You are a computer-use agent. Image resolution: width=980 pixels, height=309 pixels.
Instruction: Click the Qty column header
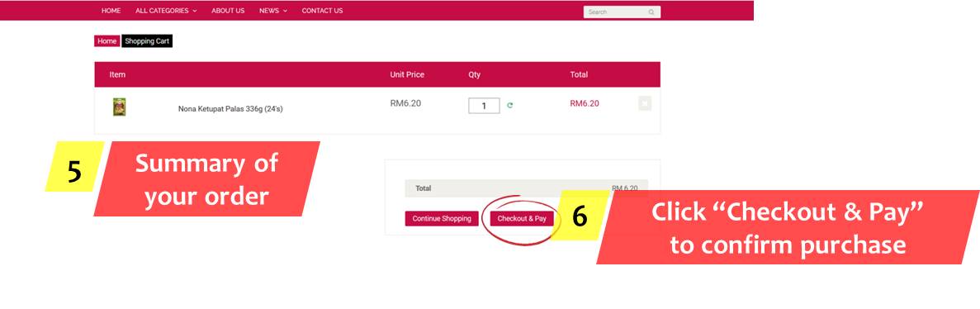475,74
